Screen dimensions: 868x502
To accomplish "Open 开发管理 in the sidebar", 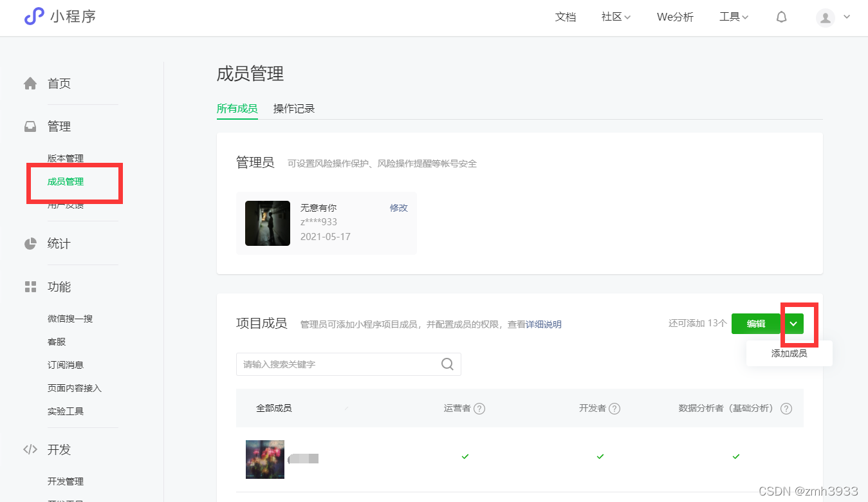I will [66, 481].
